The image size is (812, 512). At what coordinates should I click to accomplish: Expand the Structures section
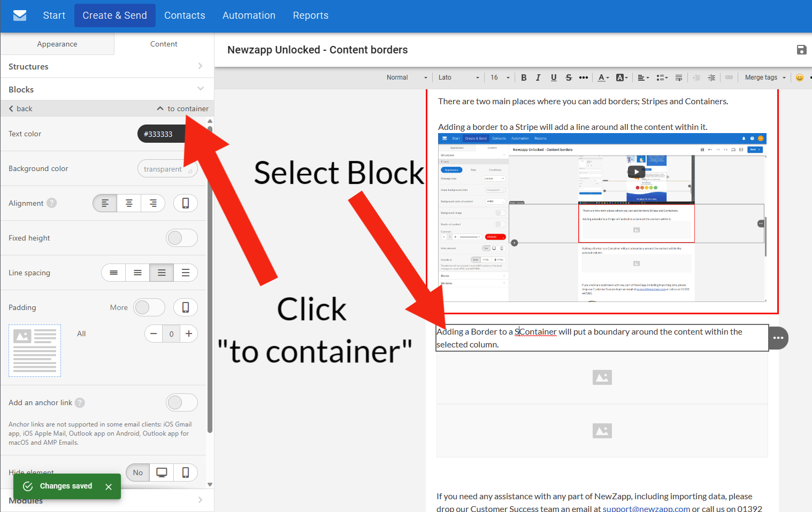(107, 66)
